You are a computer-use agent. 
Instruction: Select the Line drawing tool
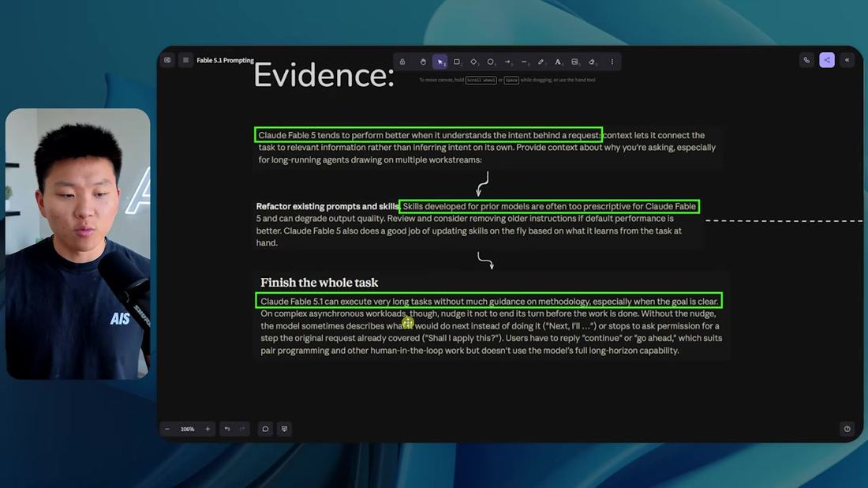click(x=524, y=62)
